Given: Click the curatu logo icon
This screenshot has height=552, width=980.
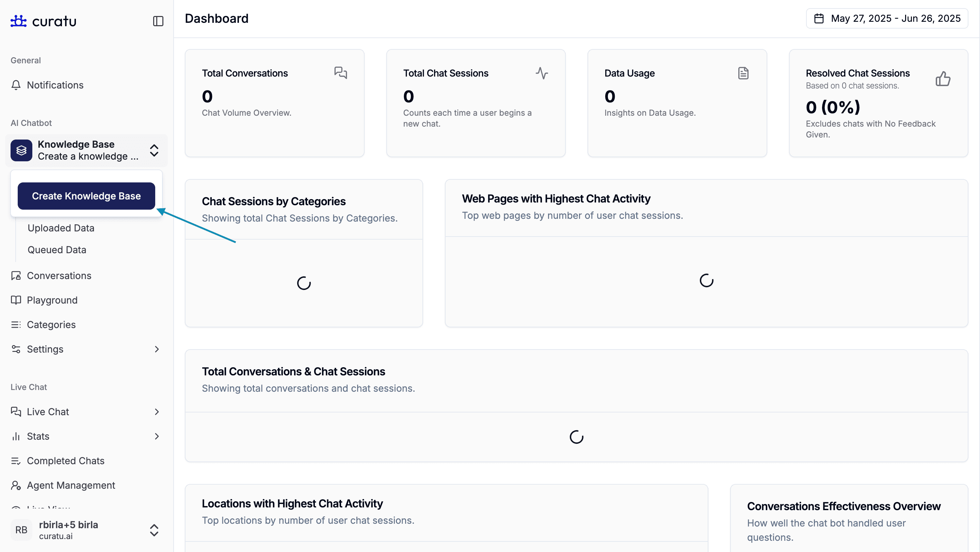Looking at the screenshot, I should pos(18,21).
